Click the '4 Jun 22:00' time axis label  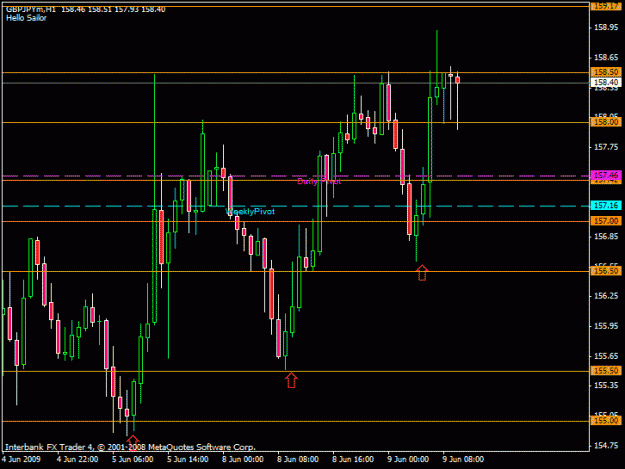(x=77, y=459)
